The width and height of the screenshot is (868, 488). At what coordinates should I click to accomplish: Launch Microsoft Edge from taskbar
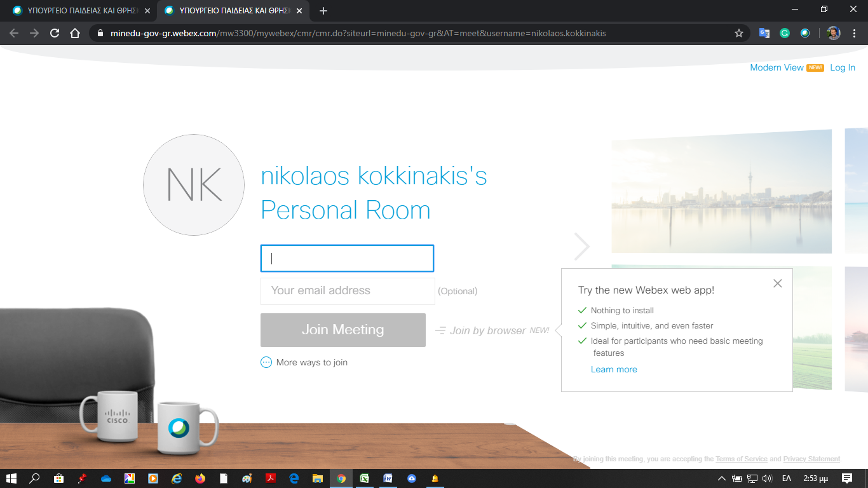click(294, 478)
